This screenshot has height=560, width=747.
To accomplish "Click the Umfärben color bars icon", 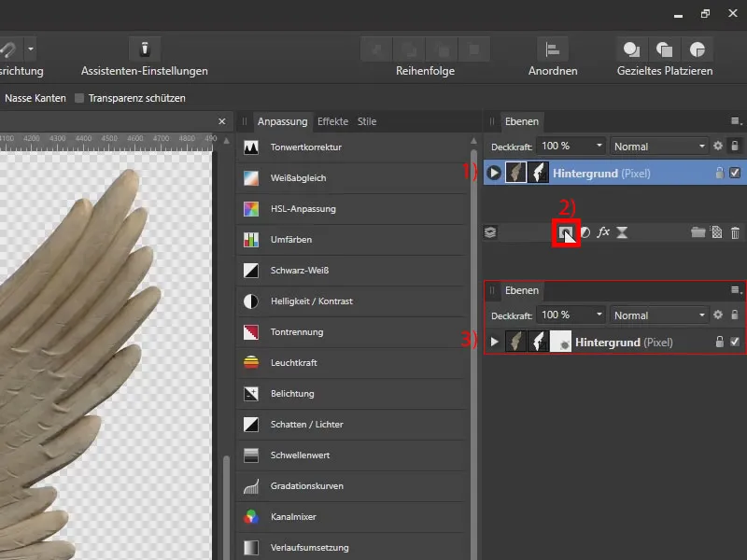I will click(251, 240).
